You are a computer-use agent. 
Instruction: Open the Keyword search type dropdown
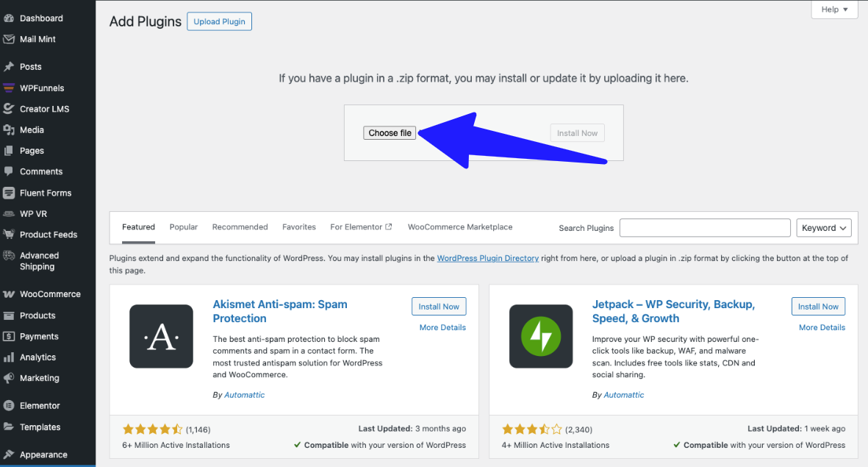click(824, 228)
